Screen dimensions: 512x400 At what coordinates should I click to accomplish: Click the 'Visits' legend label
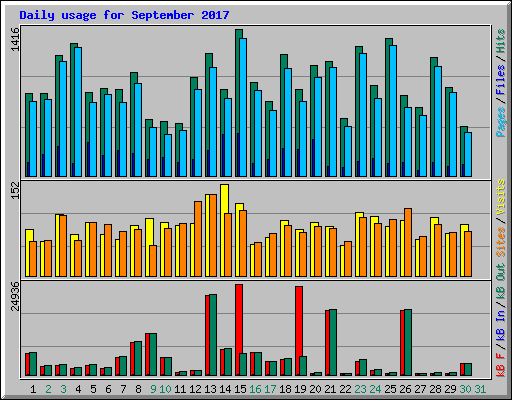click(x=501, y=198)
